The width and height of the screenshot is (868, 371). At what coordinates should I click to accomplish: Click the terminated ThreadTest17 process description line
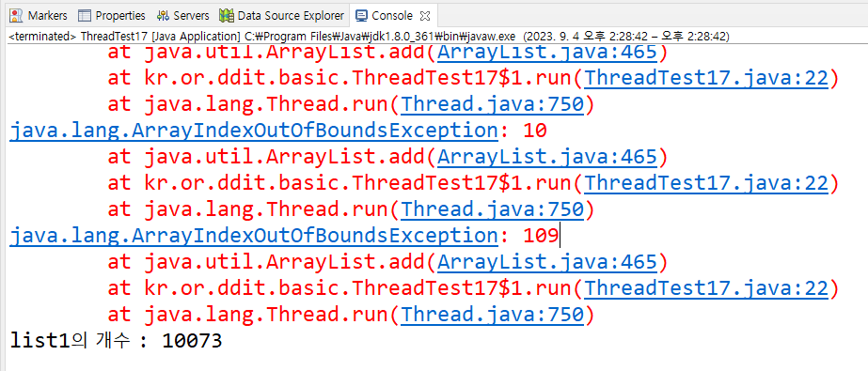pos(370,37)
